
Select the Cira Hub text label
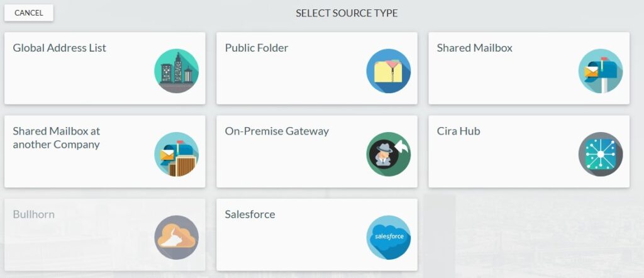(458, 131)
